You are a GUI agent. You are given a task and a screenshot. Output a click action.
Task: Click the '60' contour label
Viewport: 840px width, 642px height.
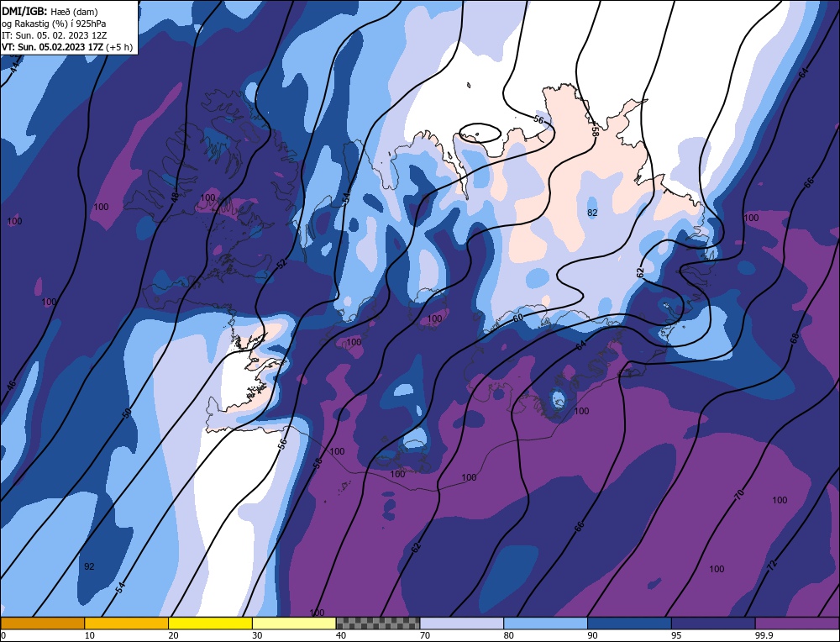click(517, 318)
